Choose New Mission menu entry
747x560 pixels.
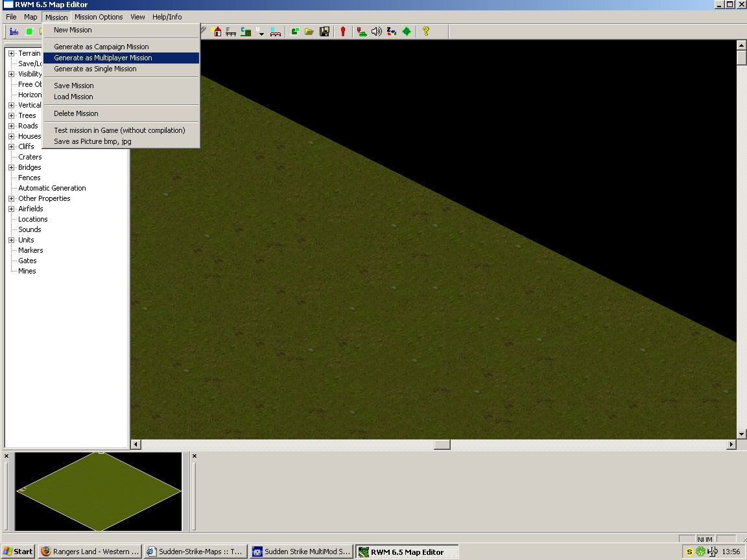pyautogui.click(x=121, y=30)
